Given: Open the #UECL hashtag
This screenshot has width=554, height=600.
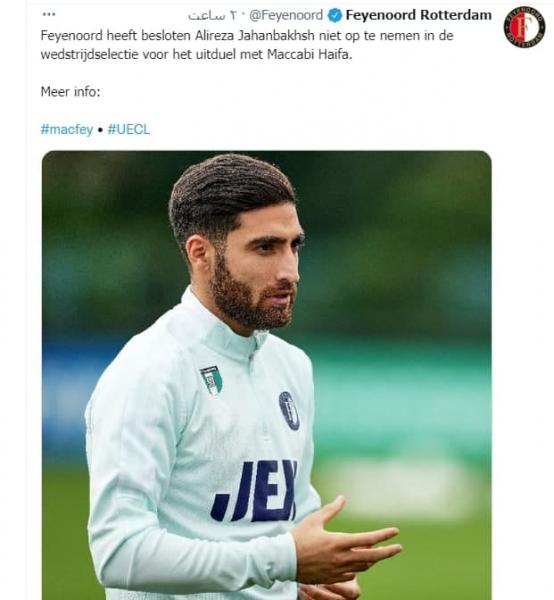Looking at the screenshot, I should pyautogui.click(x=129, y=129).
